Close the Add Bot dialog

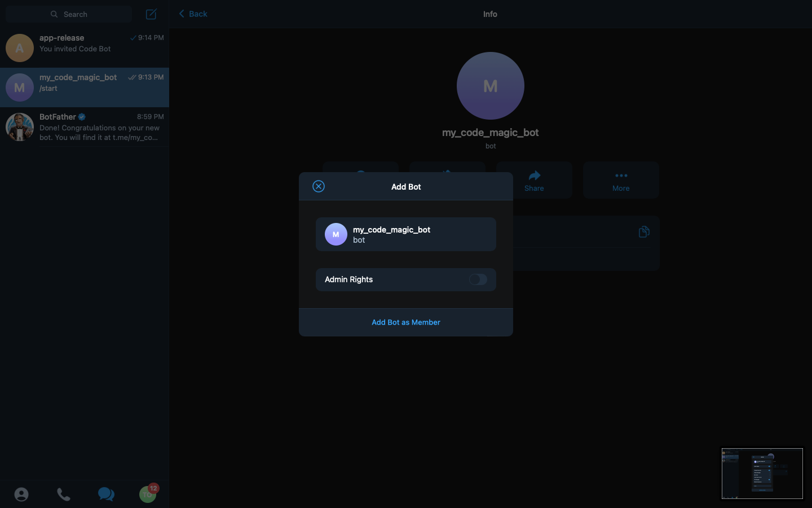(x=319, y=186)
